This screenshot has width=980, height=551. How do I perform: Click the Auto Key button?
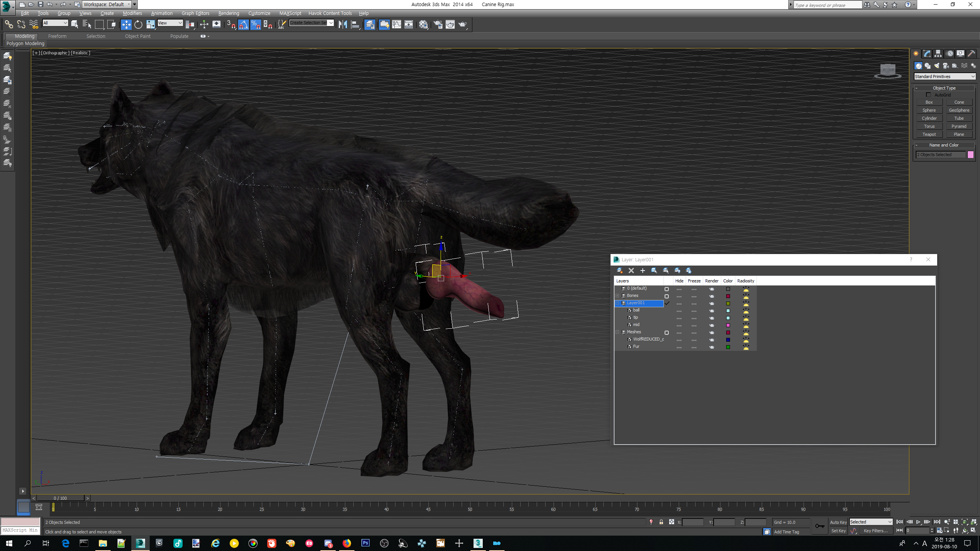[838, 522]
